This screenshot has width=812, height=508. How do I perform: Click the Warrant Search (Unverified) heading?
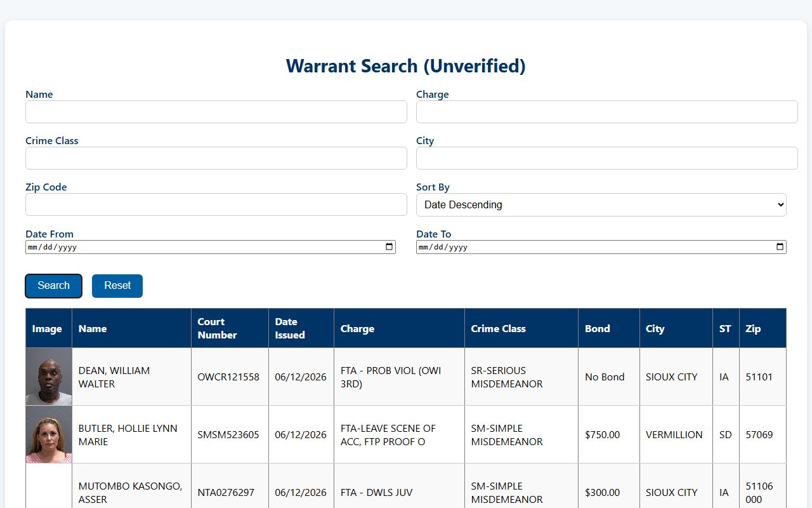pyautogui.click(x=406, y=66)
